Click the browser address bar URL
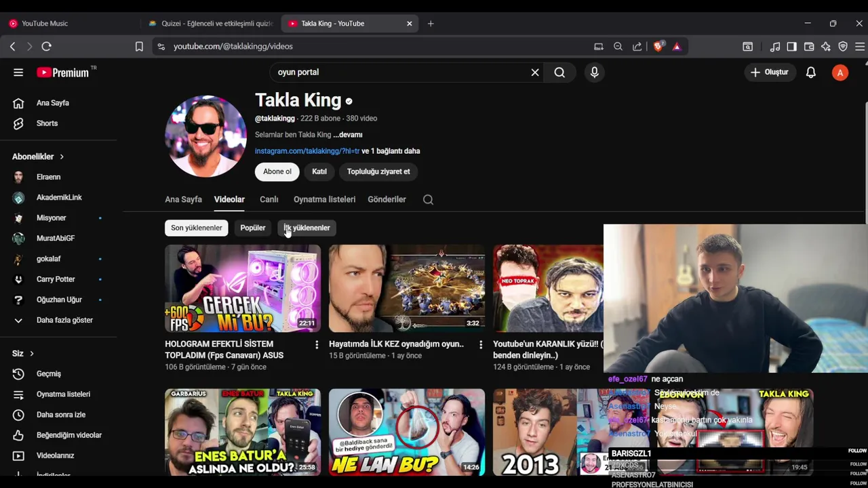868x488 pixels. (x=233, y=47)
